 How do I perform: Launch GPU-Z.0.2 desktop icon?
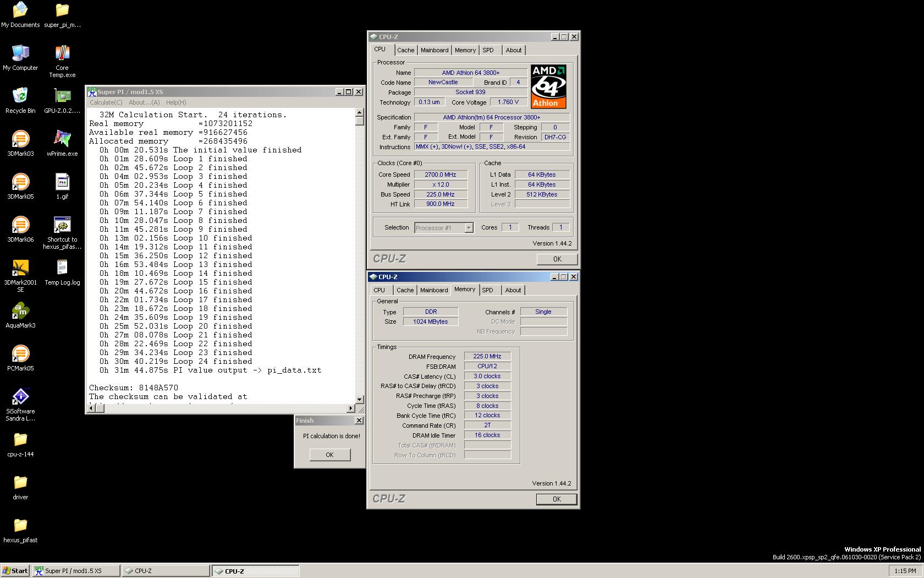(62, 100)
